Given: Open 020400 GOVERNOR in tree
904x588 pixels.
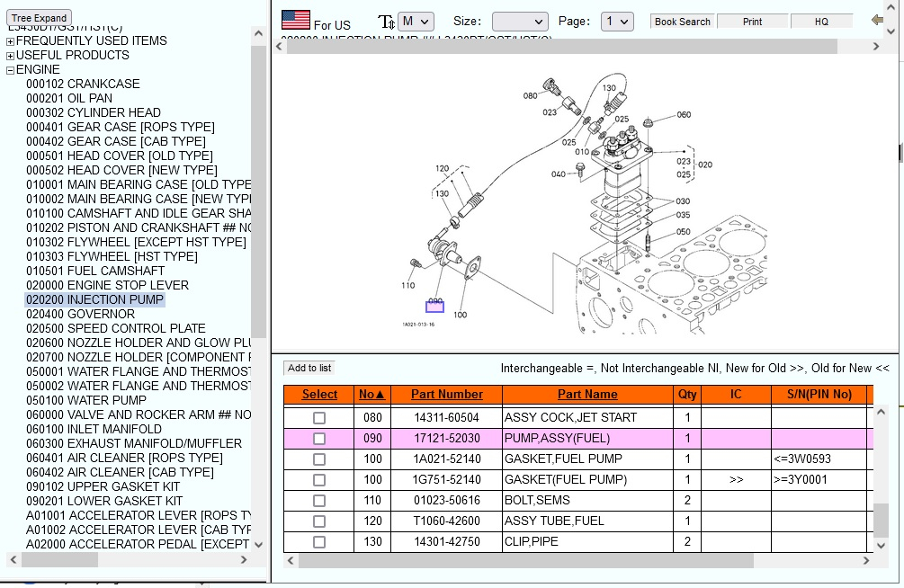Looking at the screenshot, I should pos(80,315).
